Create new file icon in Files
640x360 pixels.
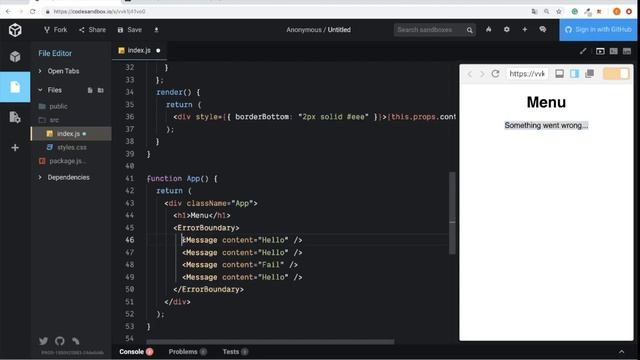[x=90, y=90]
